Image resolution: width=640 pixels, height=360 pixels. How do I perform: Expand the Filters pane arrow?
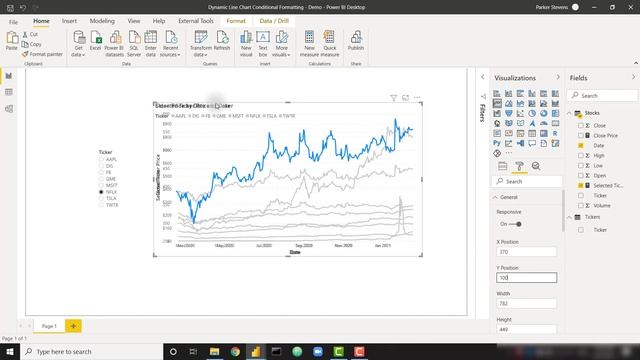(482, 77)
